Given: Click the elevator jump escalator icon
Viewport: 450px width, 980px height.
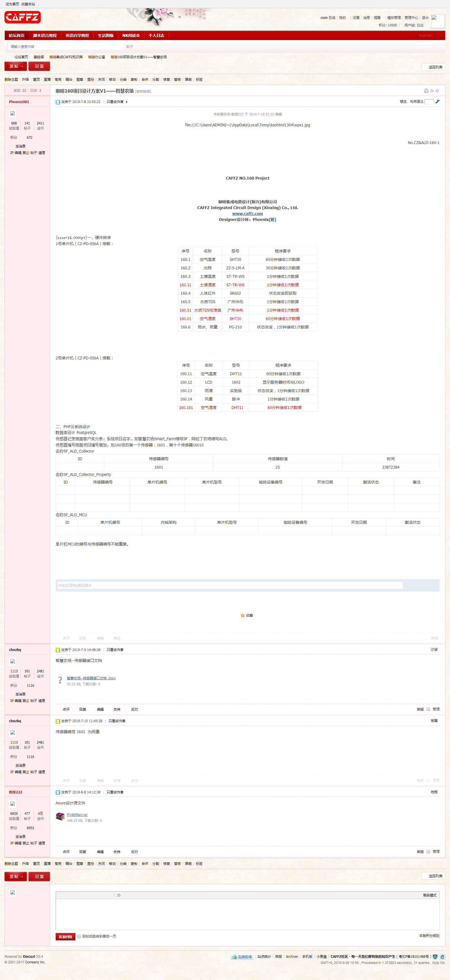Looking at the screenshot, I should [437, 102].
